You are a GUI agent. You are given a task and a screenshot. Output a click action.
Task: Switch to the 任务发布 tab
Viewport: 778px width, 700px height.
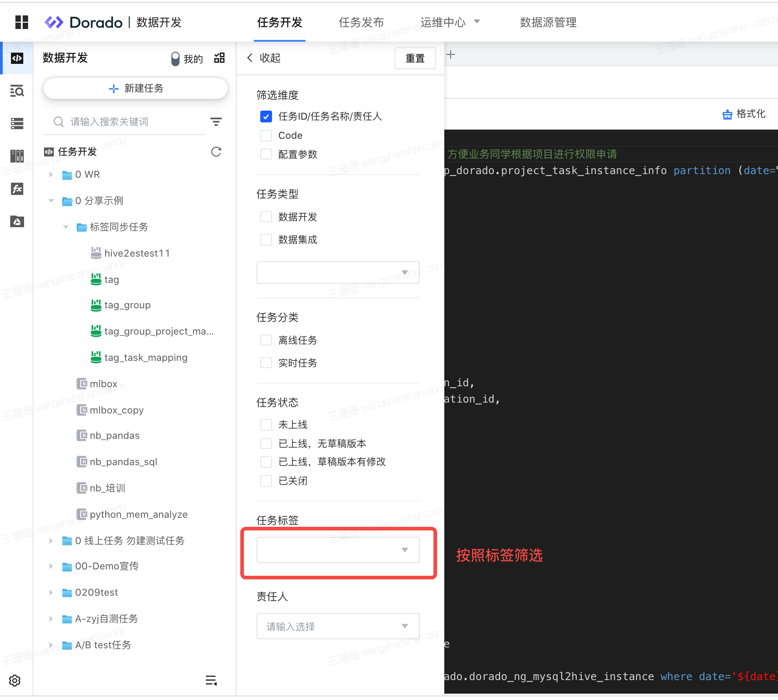pos(361,22)
